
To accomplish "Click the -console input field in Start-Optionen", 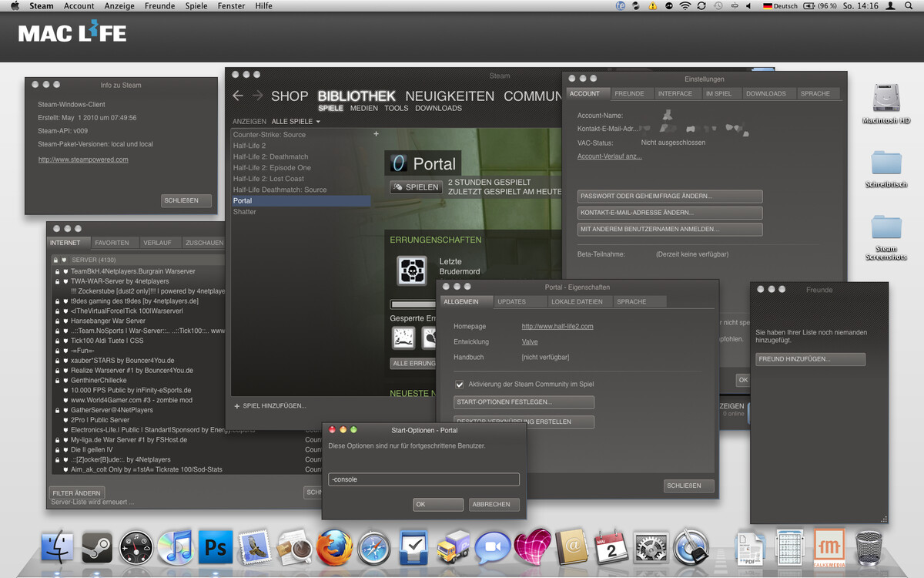I will pos(423,479).
